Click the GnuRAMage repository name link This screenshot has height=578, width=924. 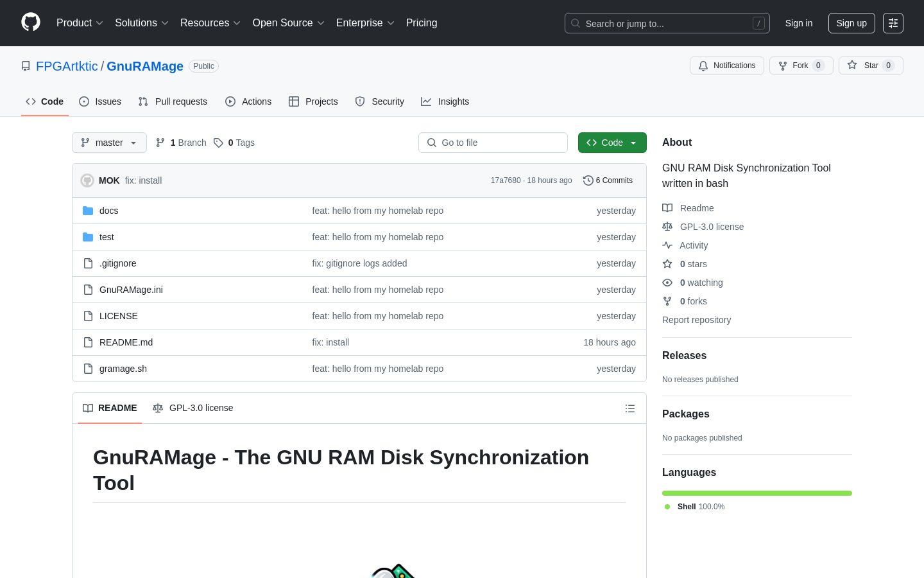pos(145,66)
